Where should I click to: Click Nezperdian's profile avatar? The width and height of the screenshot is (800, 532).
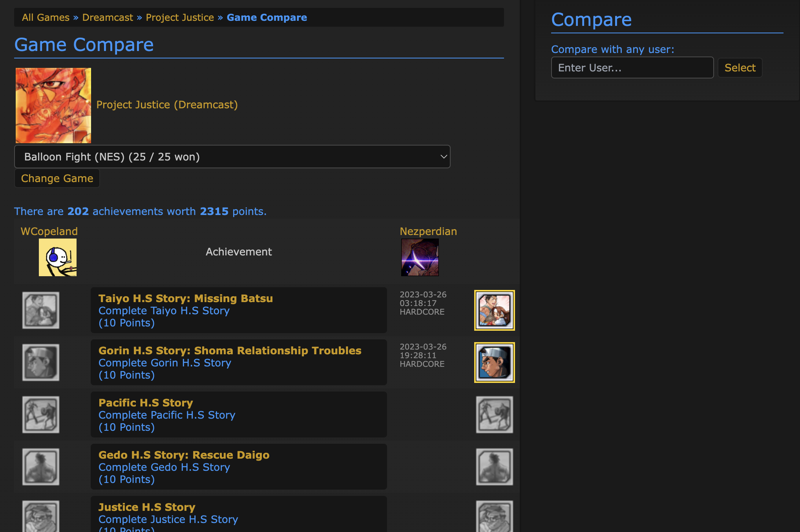click(420, 257)
